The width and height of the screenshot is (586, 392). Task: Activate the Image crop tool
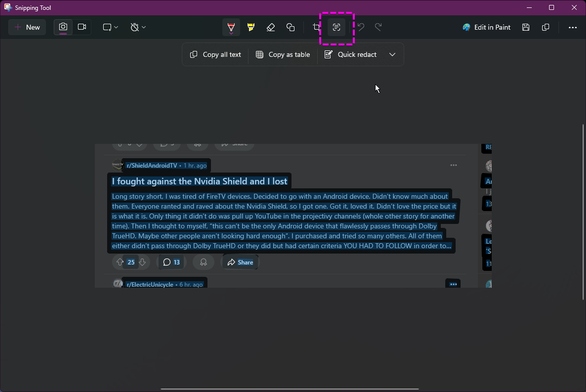point(317,27)
